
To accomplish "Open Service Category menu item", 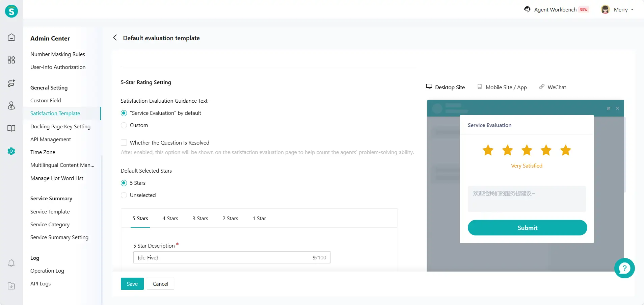I will [50, 225].
